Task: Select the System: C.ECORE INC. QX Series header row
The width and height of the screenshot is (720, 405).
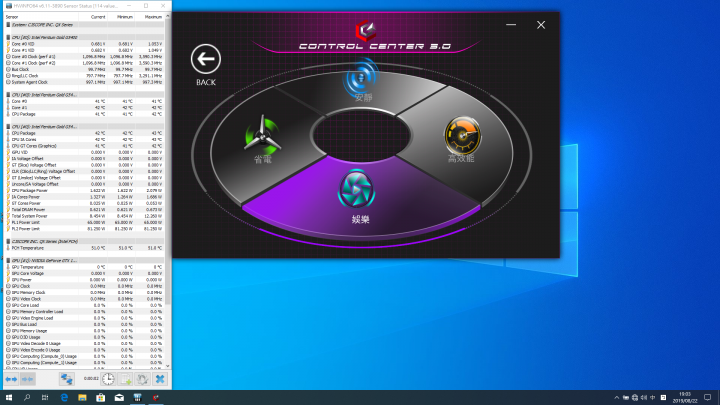Action: click(x=84, y=25)
